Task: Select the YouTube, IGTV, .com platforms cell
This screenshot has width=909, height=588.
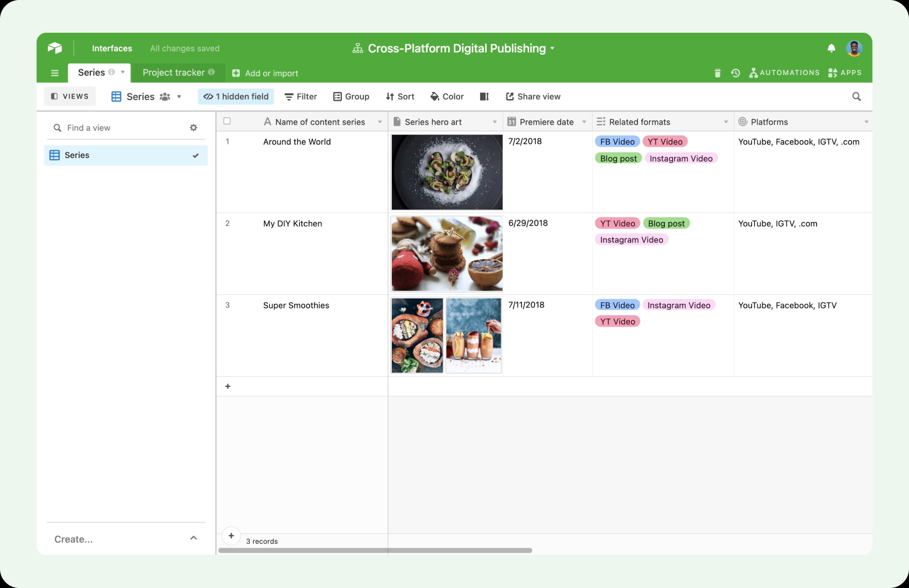Action: (x=803, y=254)
